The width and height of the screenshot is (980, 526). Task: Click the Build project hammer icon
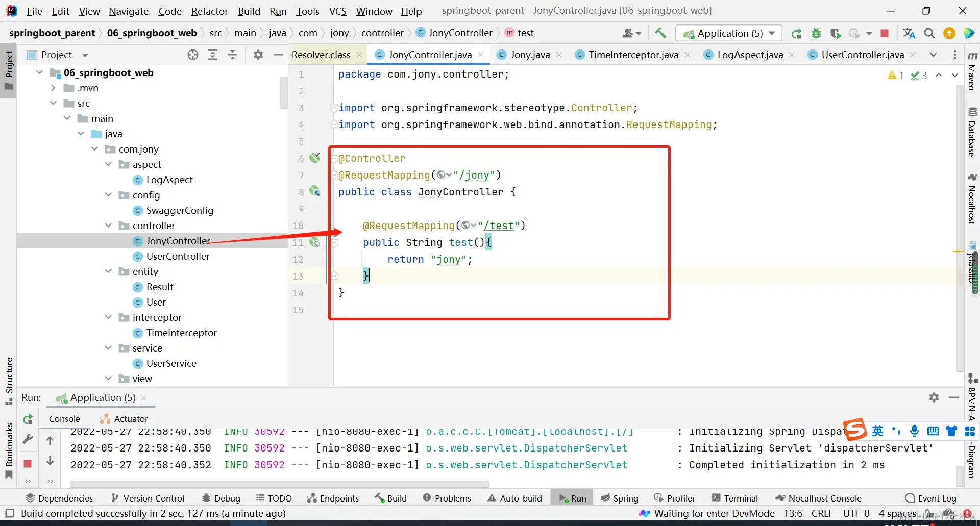pyautogui.click(x=660, y=33)
